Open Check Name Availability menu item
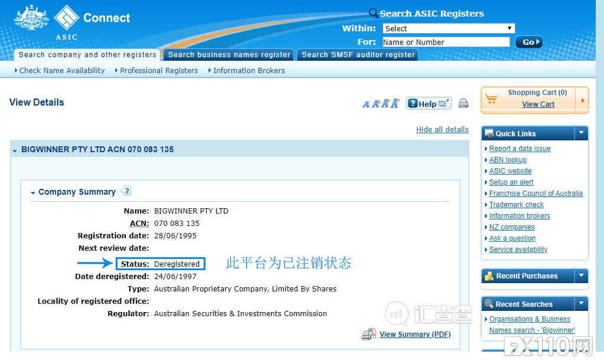This screenshot has width=604, height=364. click(61, 70)
